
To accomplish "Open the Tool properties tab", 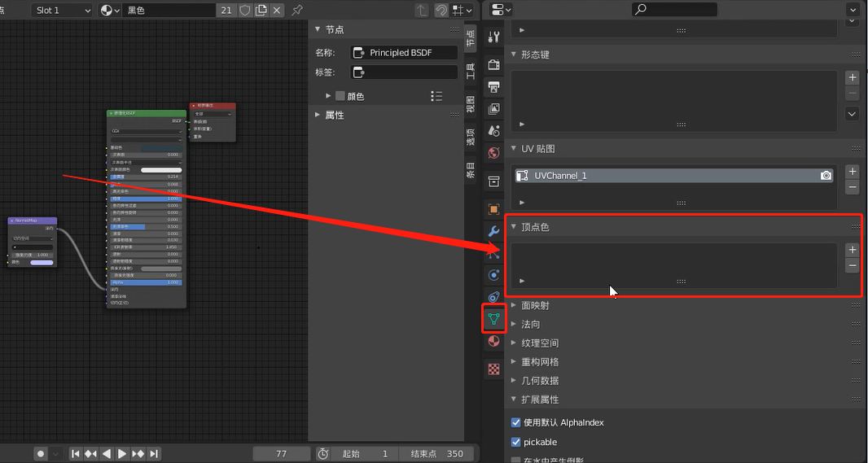I will pyautogui.click(x=493, y=37).
